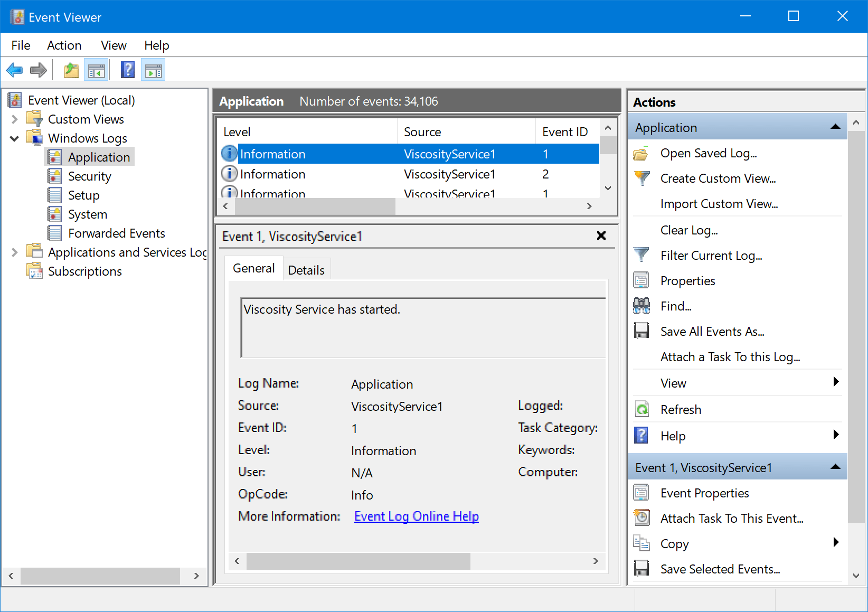
Task: Toggle the Show/Hide Action Pane toolbar icon
Action: (154, 70)
